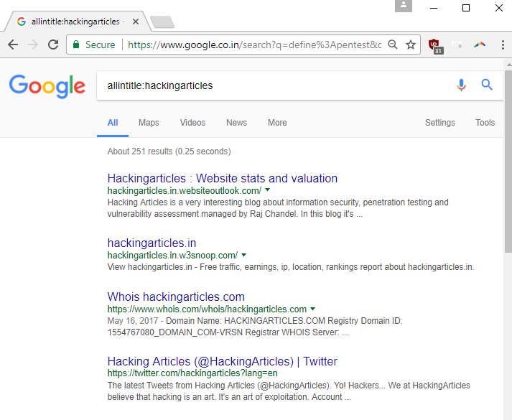Viewport: 512px width, 420px height.
Task: Switch to the Maps tab
Action: point(149,123)
